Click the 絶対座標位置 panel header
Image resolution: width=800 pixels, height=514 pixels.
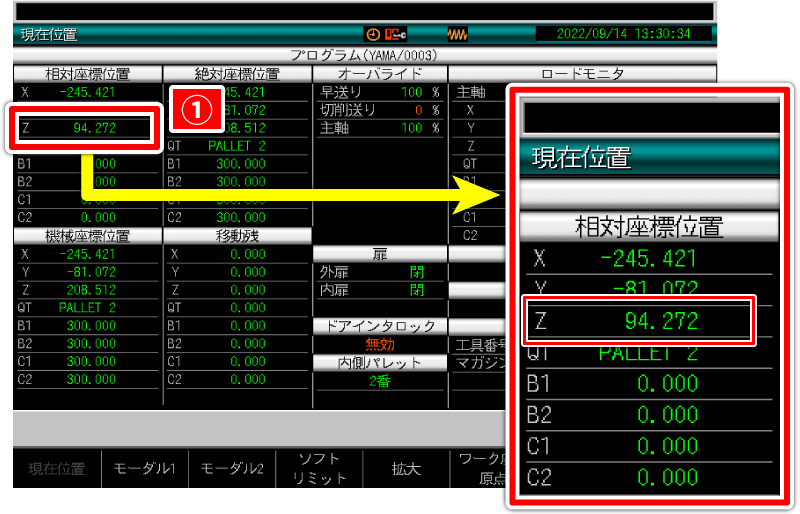(x=236, y=74)
